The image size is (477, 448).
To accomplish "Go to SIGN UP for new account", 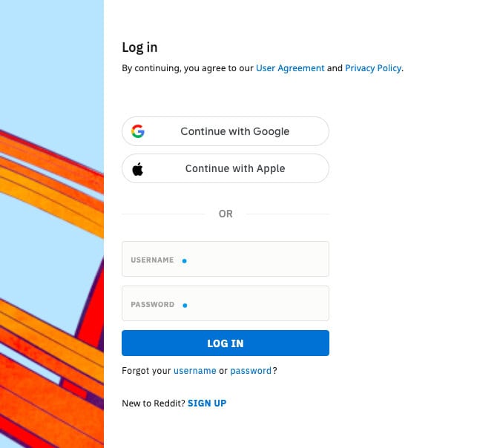I will pyautogui.click(x=207, y=403).
